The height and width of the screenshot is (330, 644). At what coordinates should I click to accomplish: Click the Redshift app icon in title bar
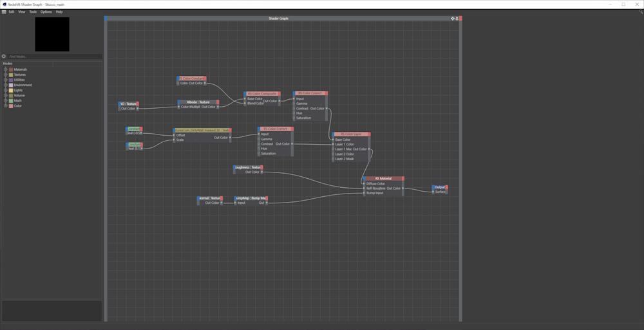[4, 4]
